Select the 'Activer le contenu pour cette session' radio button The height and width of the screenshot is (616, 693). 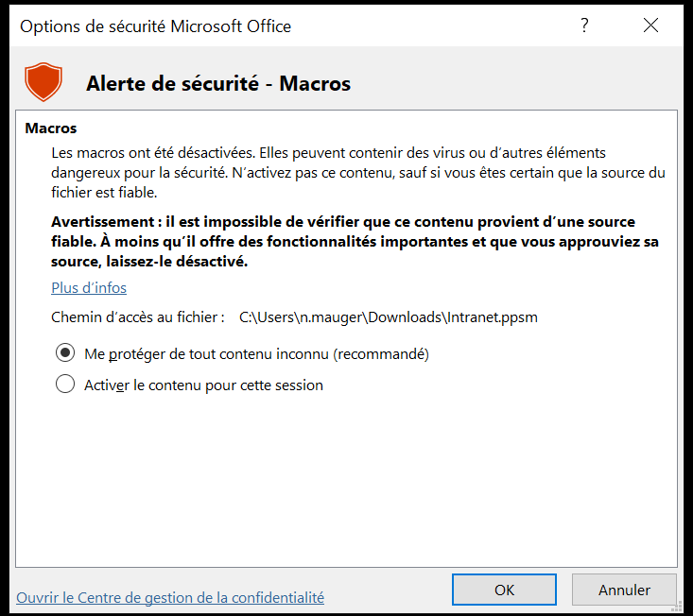click(65, 384)
